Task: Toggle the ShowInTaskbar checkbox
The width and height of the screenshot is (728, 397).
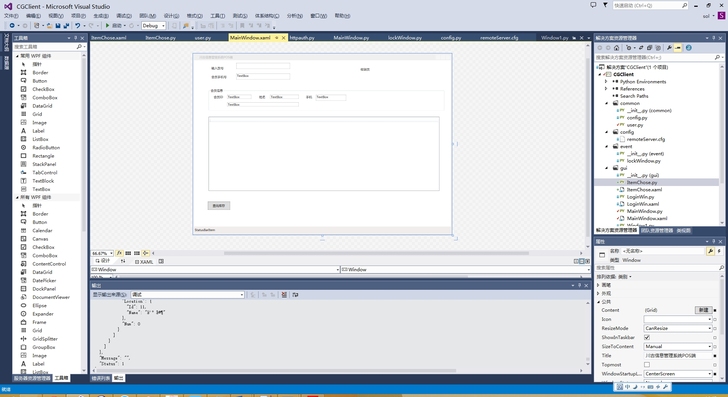Action: [647, 338]
